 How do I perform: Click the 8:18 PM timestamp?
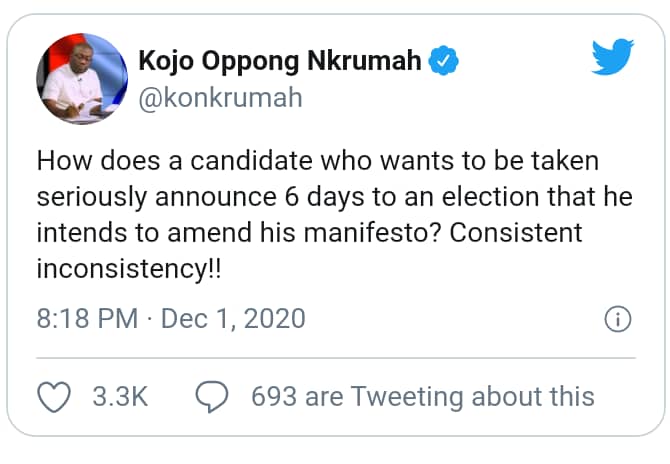(87, 320)
